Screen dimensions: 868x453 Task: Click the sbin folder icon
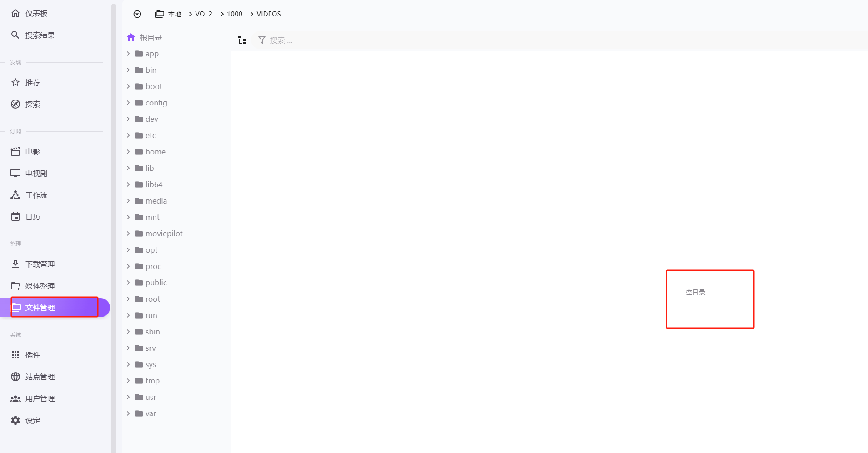click(139, 332)
